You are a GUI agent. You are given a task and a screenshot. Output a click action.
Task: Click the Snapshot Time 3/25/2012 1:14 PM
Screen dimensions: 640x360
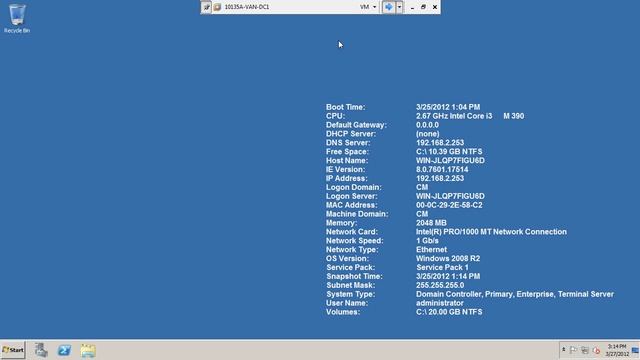(448, 276)
